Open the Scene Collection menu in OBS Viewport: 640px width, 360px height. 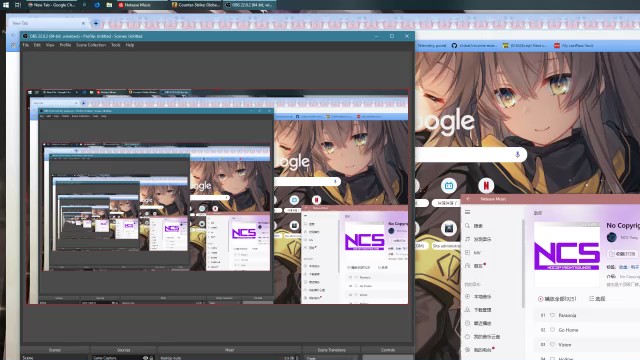91,45
